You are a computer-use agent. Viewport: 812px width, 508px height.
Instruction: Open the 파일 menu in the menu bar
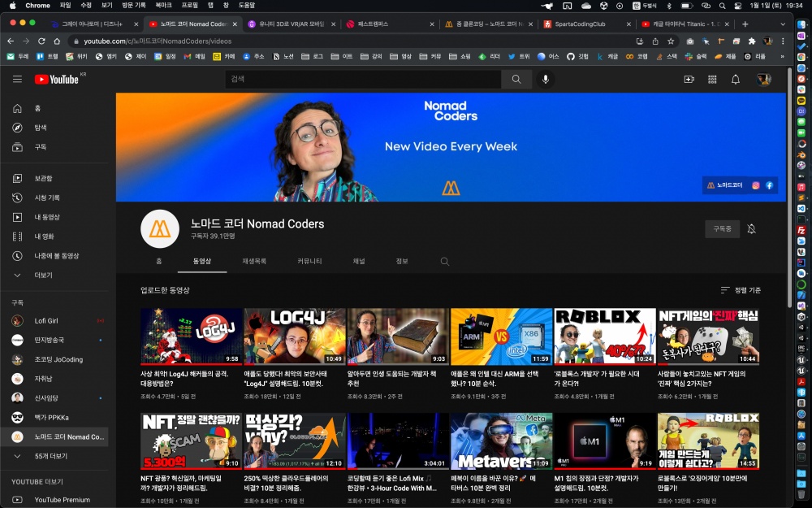click(65, 5)
